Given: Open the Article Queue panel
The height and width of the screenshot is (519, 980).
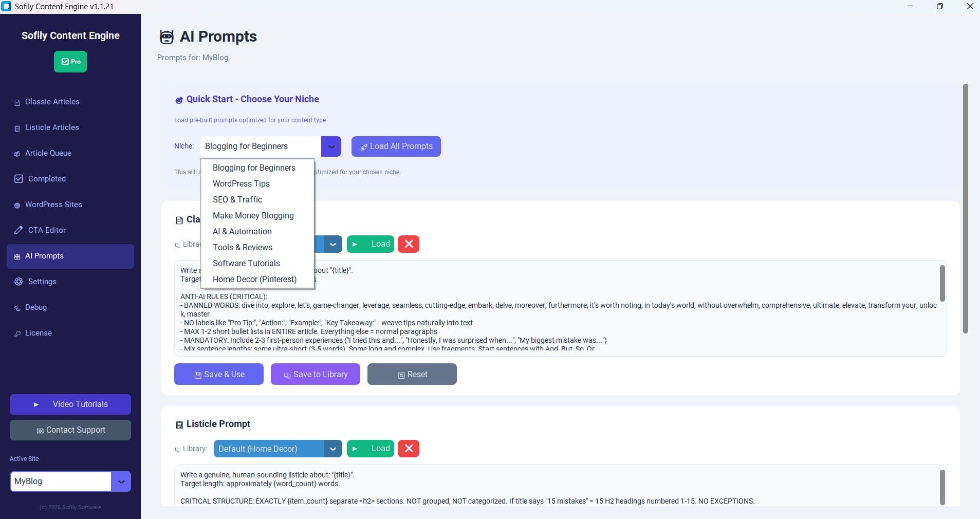Looking at the screenshot, I should pos(48,153).
